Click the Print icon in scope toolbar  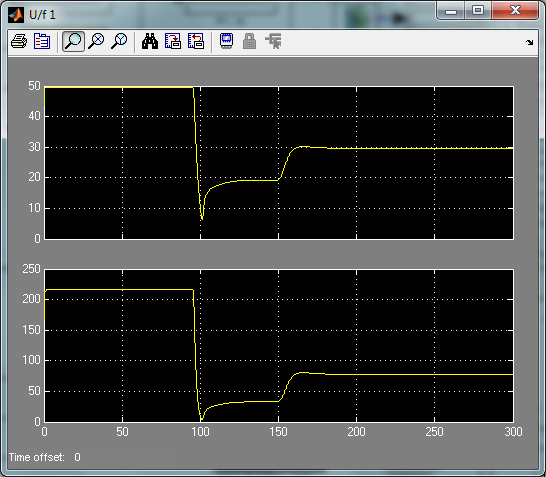(x=19, y=41)
